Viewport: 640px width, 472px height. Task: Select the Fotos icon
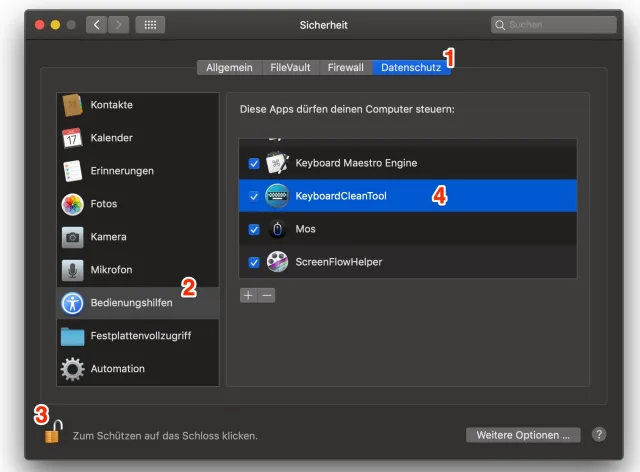[73, 204]
